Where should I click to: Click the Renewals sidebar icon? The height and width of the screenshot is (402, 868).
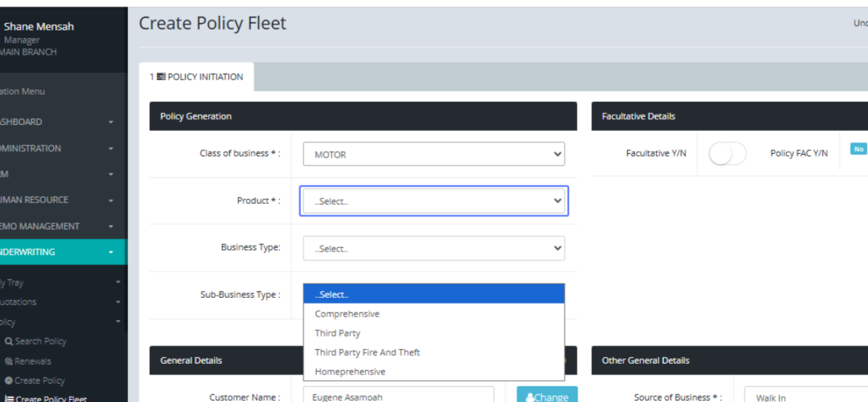point(9,362)
